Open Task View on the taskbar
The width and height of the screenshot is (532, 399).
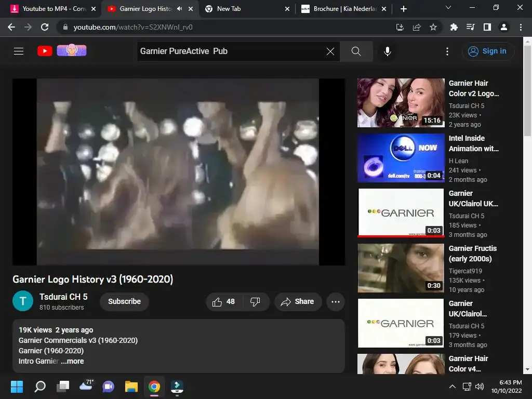pyautogui.click(x=63, y=387)
